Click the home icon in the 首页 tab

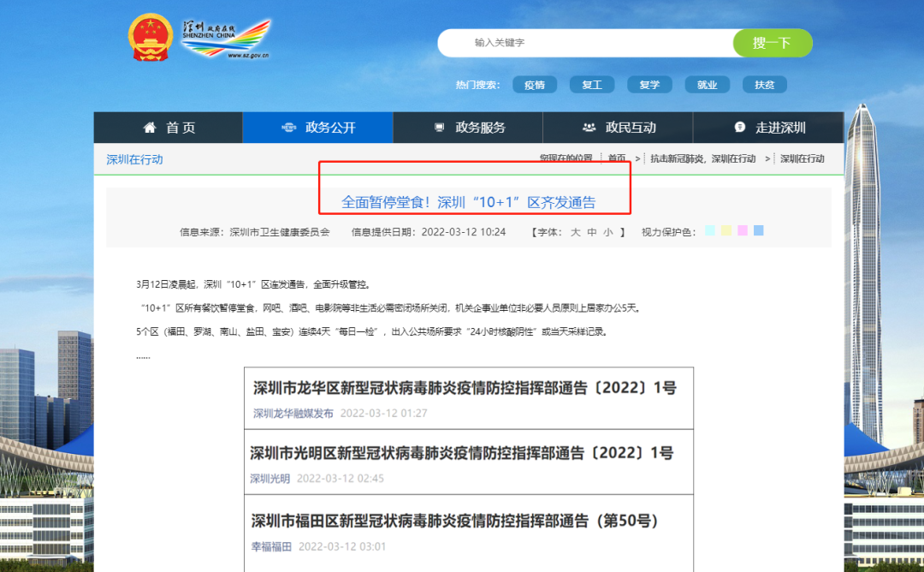[150, 128]
